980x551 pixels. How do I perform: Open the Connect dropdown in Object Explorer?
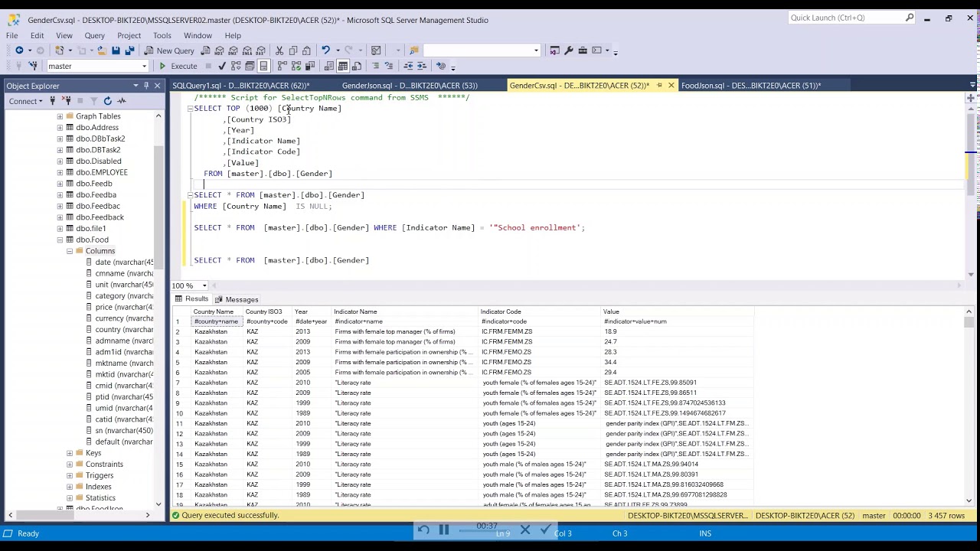tap(24, 101)
